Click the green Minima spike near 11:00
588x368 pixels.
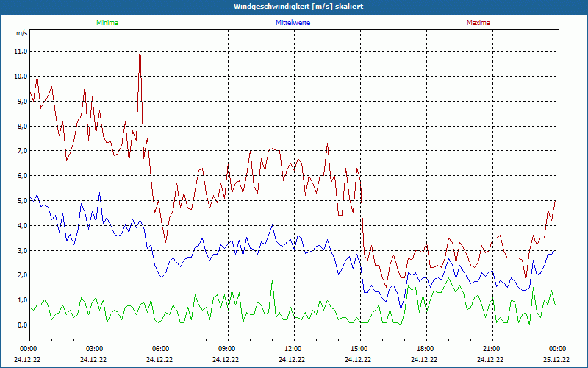pos(272,280)
